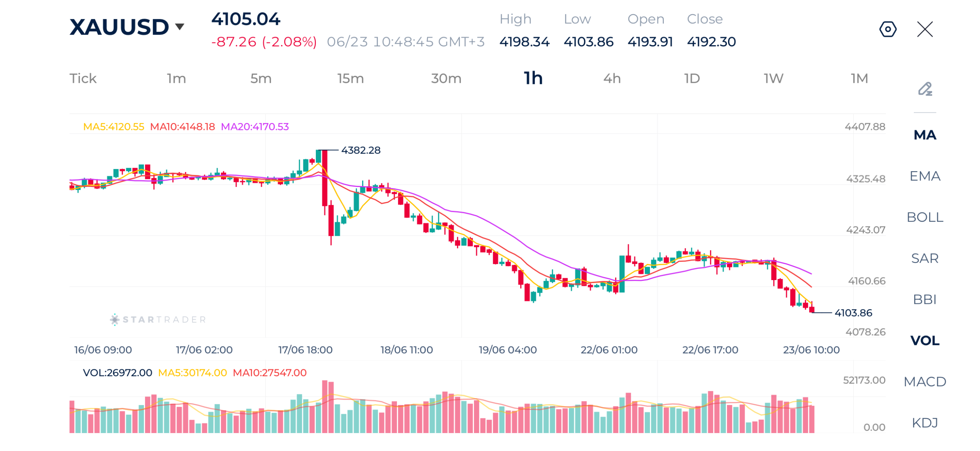Toggle the MA indicator
The image size is (980, 451).
coord(924,134)
